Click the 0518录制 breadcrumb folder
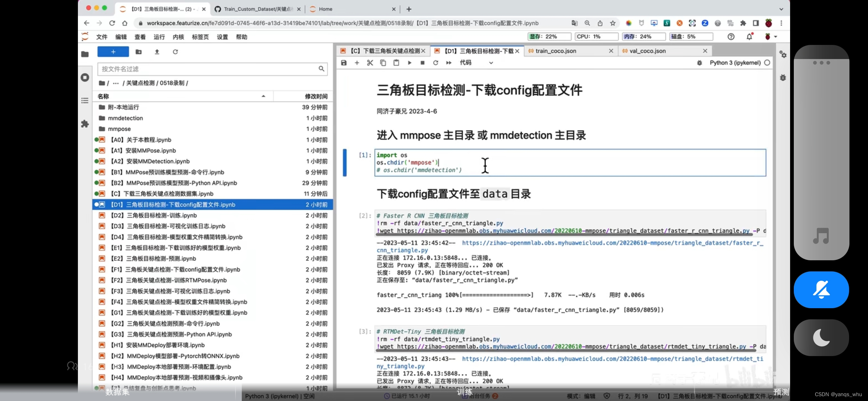The width and height of the screenshot is (868, 401). [172, 83]
